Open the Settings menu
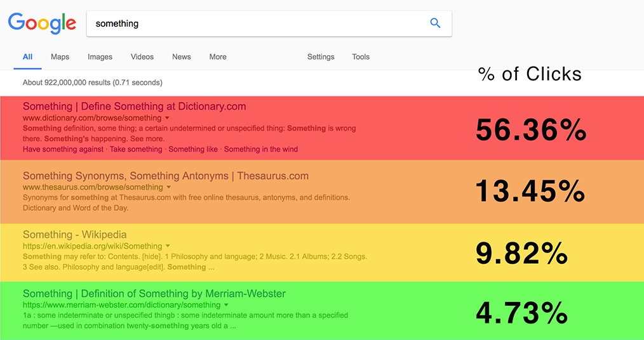This screenshot has width=644, height=340. tap(321, 57)
